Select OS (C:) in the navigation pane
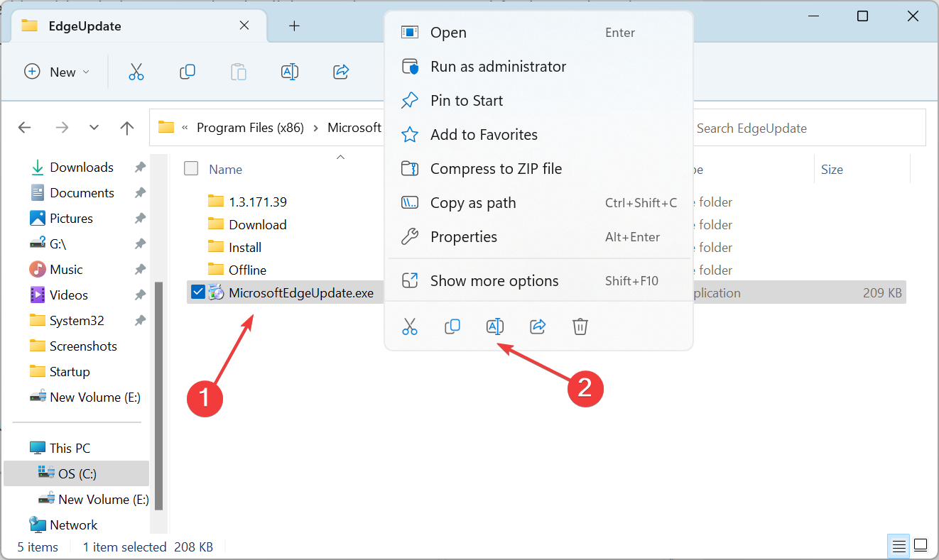 tap(77, 474)
